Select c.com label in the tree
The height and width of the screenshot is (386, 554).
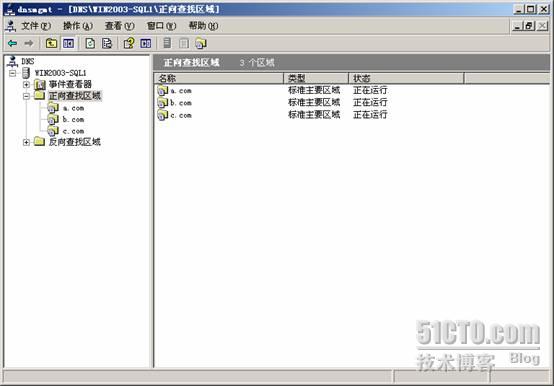(73, 131)
